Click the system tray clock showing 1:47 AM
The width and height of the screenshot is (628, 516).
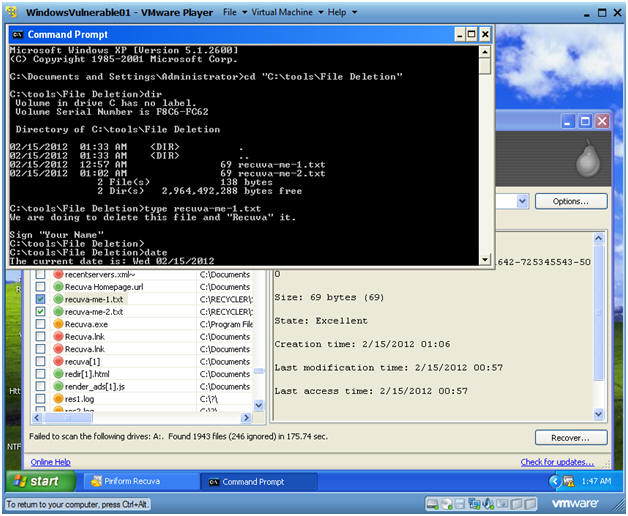coord(596,481)
